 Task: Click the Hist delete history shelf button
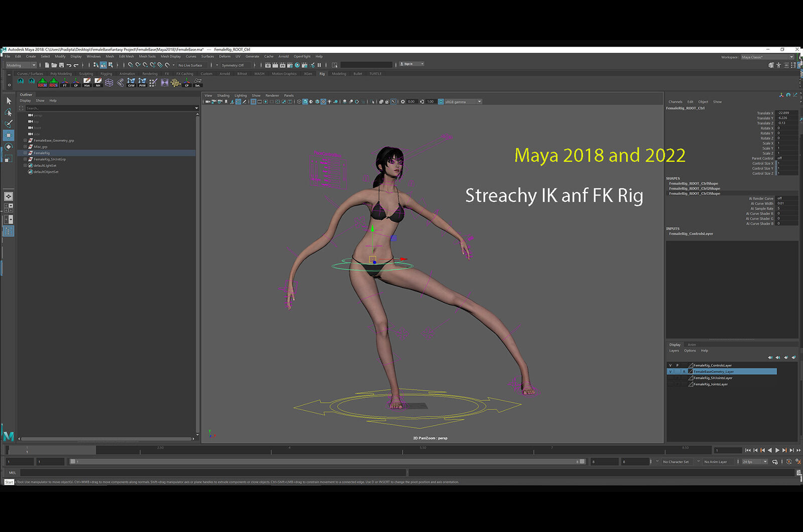[87, 82]
